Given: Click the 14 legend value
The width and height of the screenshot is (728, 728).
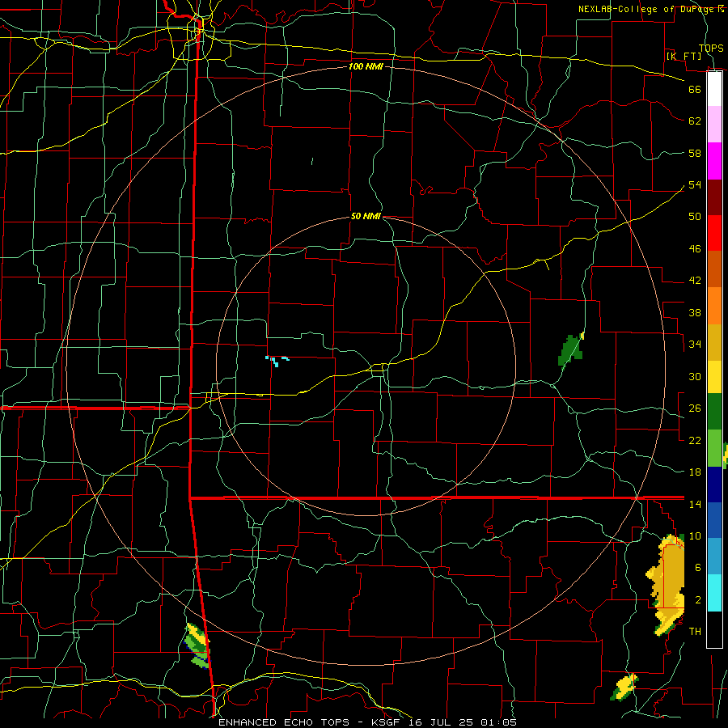Looking at the screenshot, I should [x=695, y=504].
